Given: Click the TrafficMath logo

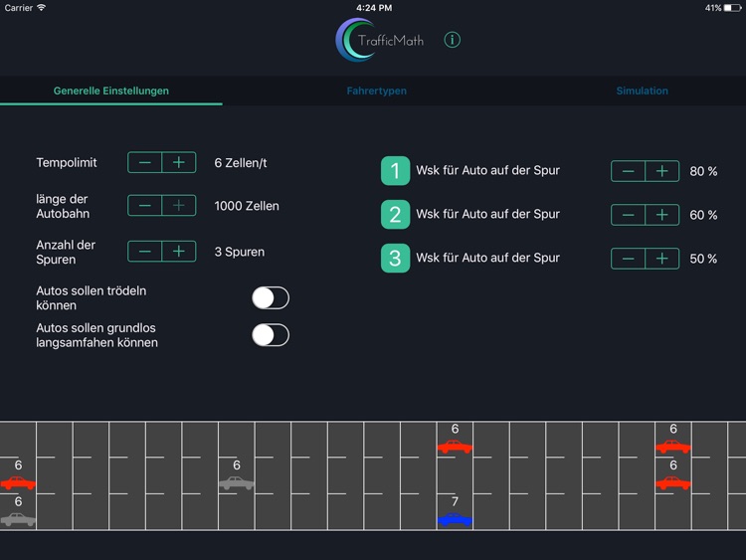Looking at the screenshot, I should (x=380, y=40).
